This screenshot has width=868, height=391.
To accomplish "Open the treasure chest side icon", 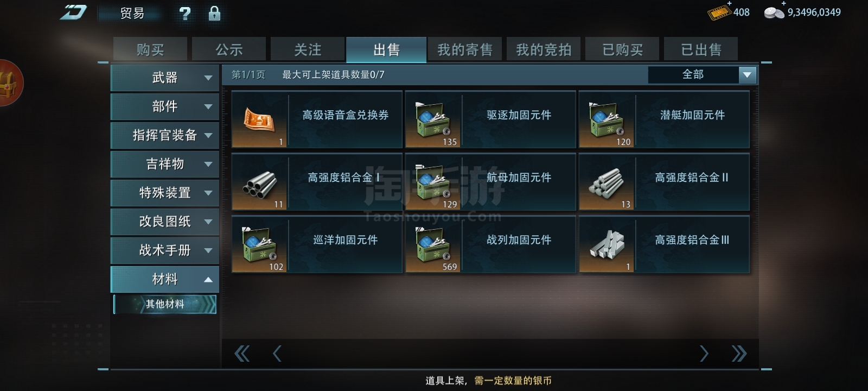I will point(9,83).
